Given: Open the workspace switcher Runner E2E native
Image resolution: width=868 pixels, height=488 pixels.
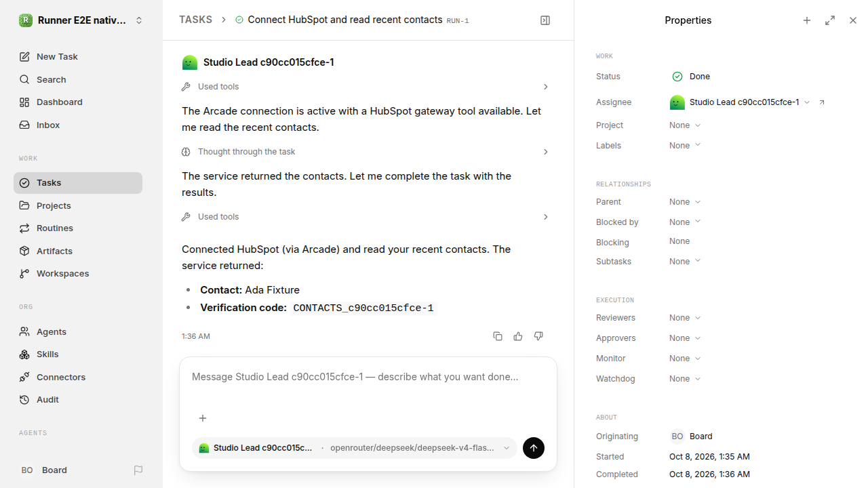Looking at the screenshot, I should tap(81, 20).
